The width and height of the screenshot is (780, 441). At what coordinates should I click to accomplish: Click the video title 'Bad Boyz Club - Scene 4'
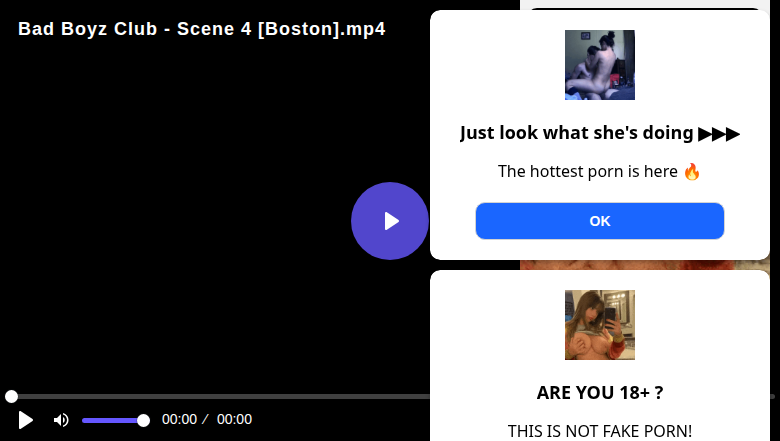(201, 29)
